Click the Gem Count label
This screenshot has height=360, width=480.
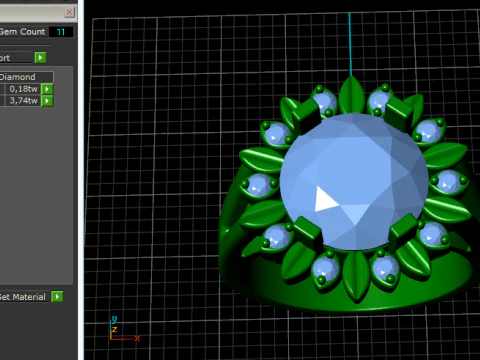pyautogui.click(x=22, y=32)
